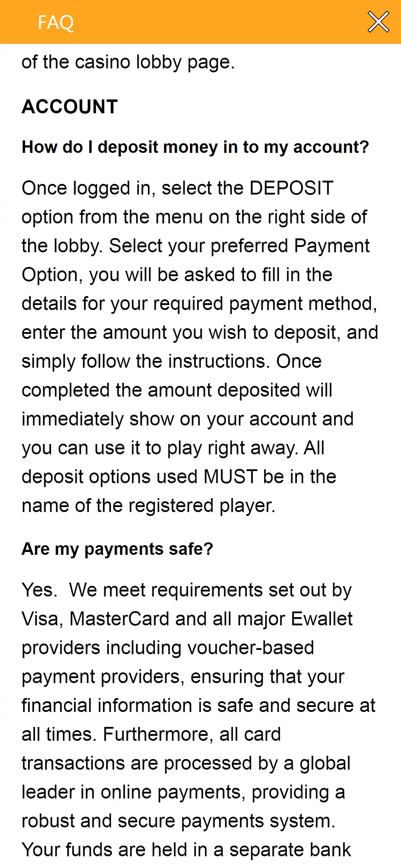Viewport: 401px width, 868px height.
Task: Click the word "voucher-based"
Action: (x=251, y=648)
